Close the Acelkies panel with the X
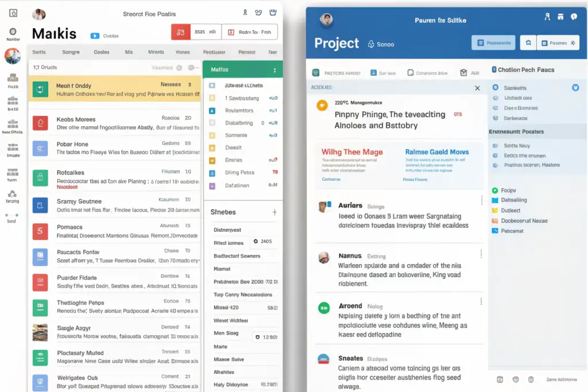588x392 pixels. [477, 88]
